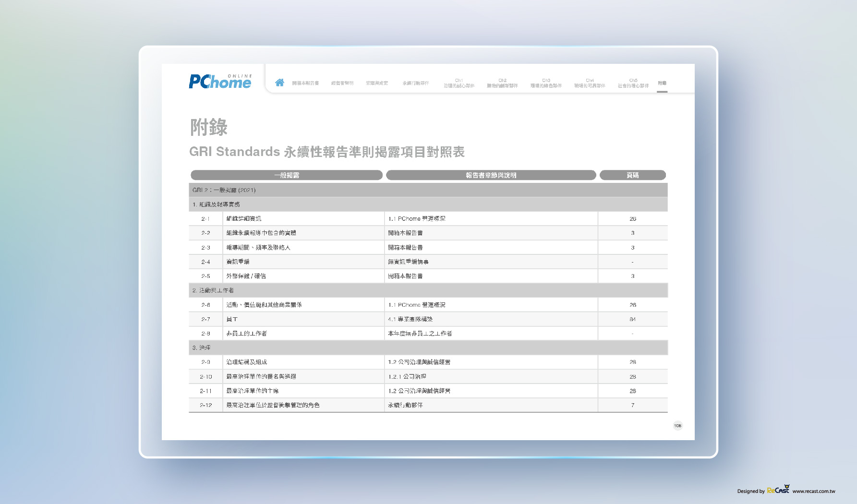This screenshot has width=857, height=504.
Task: Click the GRI 2 (2021) section row
Action: (x=428, y=190)
